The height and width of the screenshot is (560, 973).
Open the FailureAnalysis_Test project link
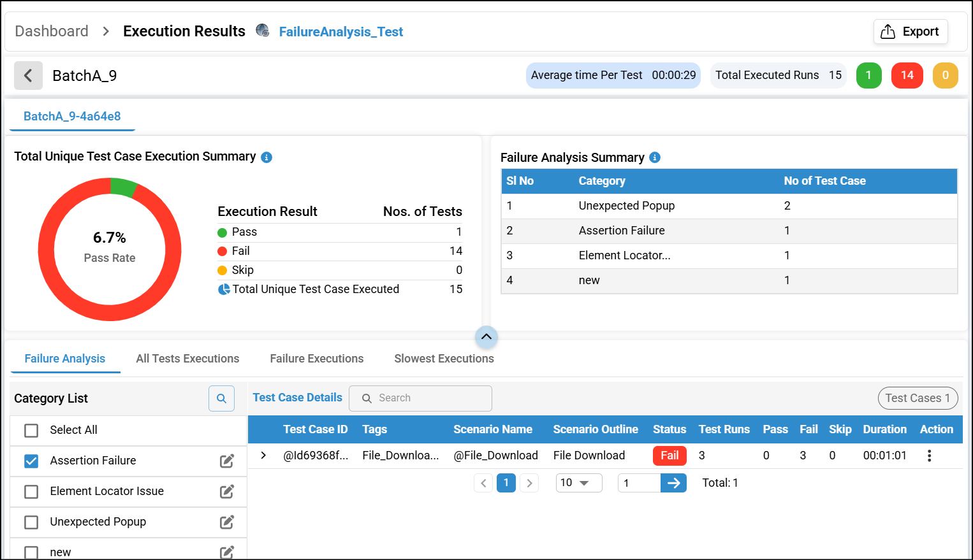341,32
